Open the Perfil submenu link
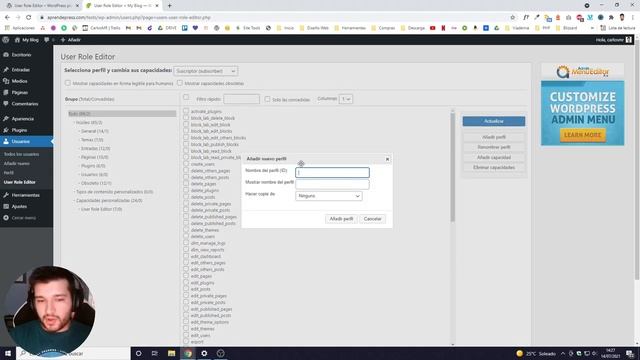The width and height of the screenshot is (640, 360). coord(9,173)
